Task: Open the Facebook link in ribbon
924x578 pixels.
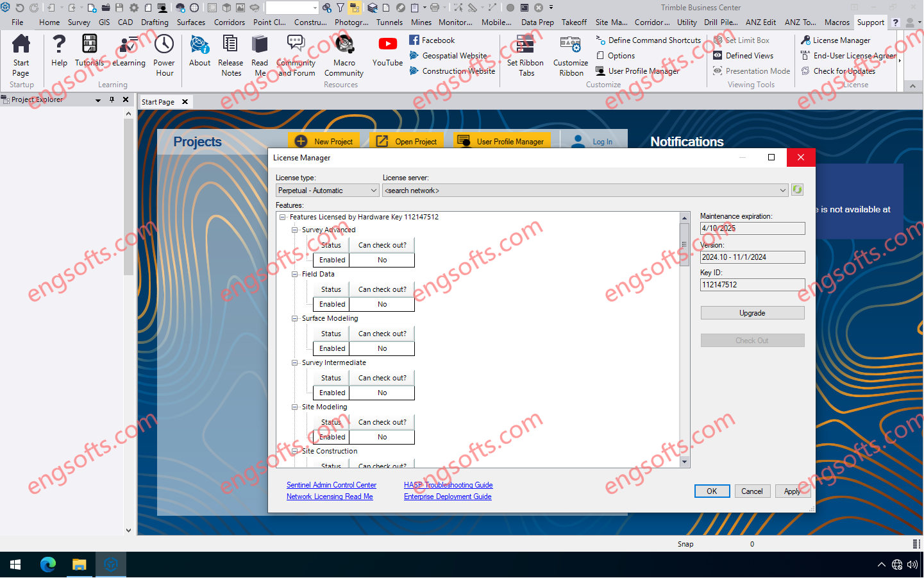Action: [x=432, y=40]
